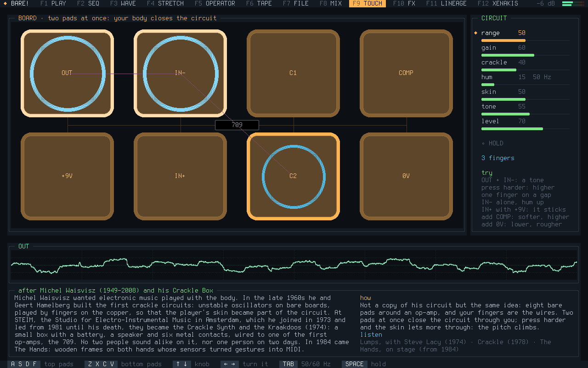Toggle the 50 Hz hum frequency
The width and height of the screenshot is (588, 368).
pyautogui.click(x=542, y=77)
